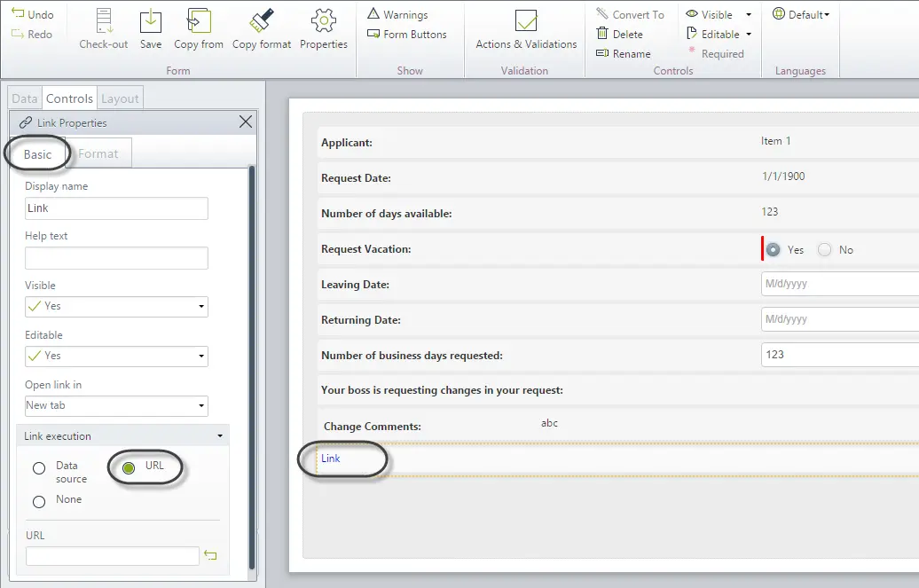Click the properties panel vertical scrollbar
This screenshot has height=588, width=919.
[252, 368]
